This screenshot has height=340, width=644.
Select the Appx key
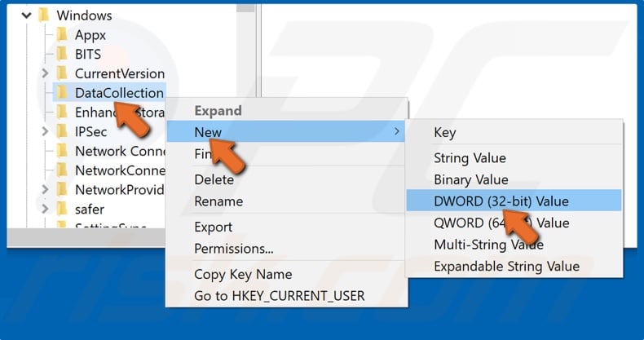point(90,35)
